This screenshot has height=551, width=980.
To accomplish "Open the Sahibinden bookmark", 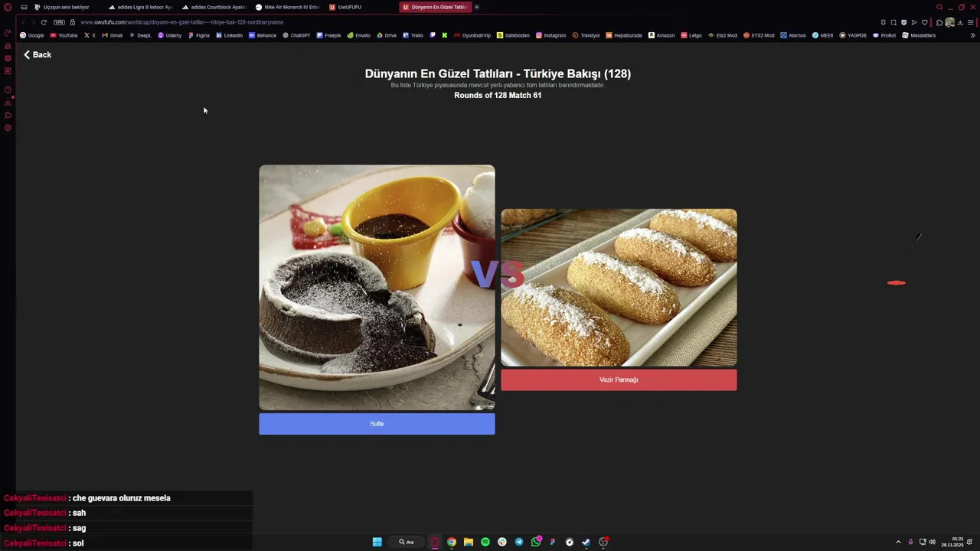I will (x=513, y=35).
